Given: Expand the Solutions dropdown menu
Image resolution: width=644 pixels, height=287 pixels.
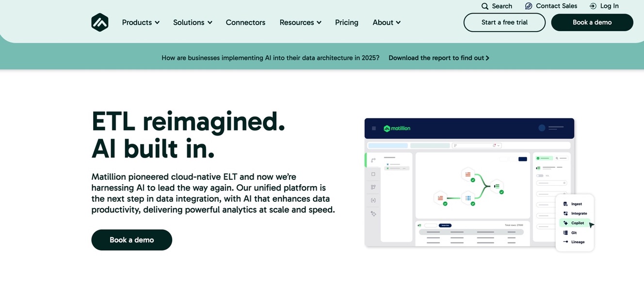Looking at the screenshot, I should 193,22.
